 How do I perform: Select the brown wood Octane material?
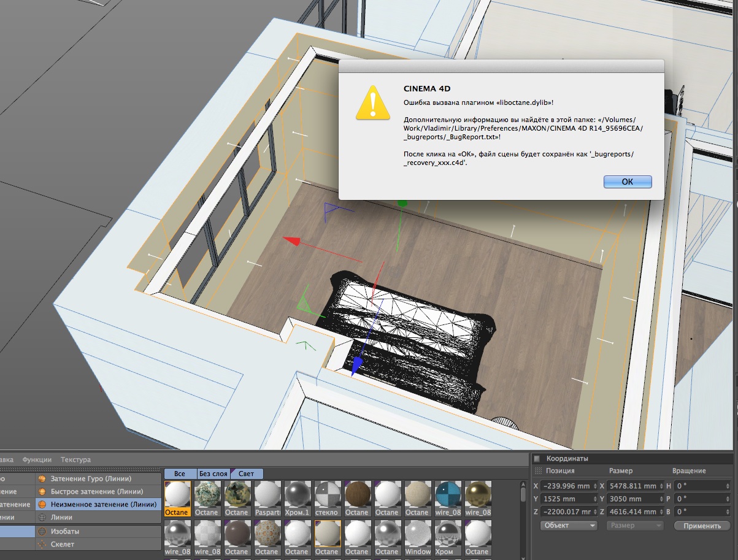[x=357, y=498]
